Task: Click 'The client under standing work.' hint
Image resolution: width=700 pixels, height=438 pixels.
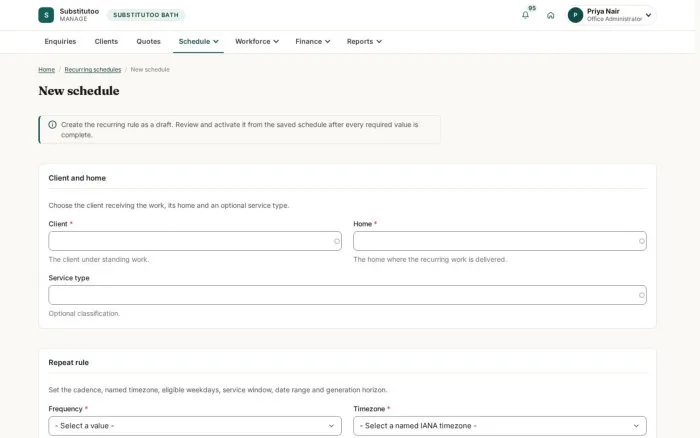Action: coord(99,259)
